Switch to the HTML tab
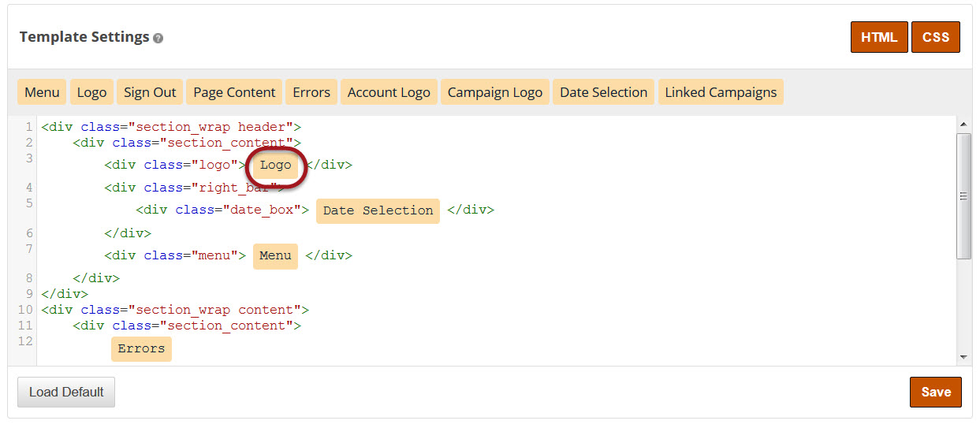980x428 pixels. 878,37
